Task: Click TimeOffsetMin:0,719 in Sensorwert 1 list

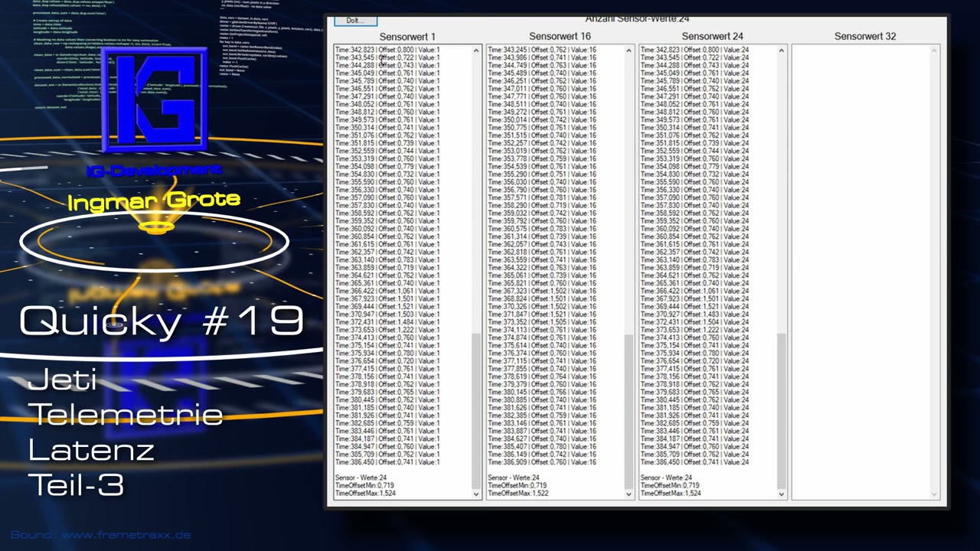Action: (x=364, y=486)
